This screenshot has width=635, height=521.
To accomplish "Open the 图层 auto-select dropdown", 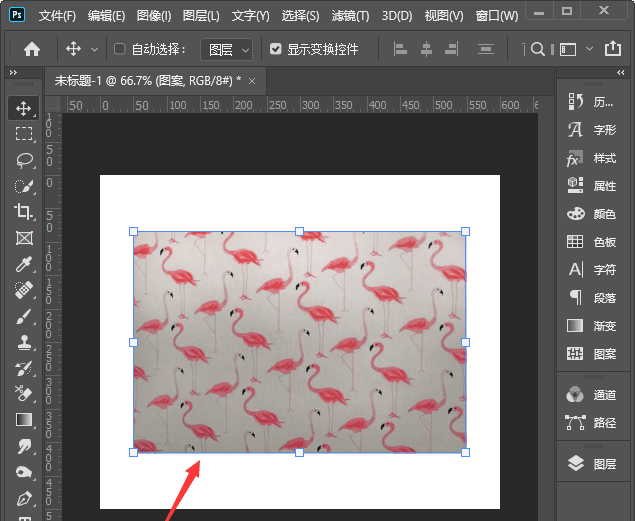I will coord(226,49).
